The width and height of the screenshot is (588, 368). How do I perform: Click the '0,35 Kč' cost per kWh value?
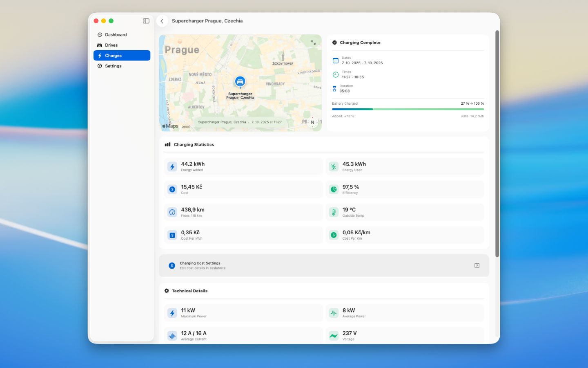(190, 233)
